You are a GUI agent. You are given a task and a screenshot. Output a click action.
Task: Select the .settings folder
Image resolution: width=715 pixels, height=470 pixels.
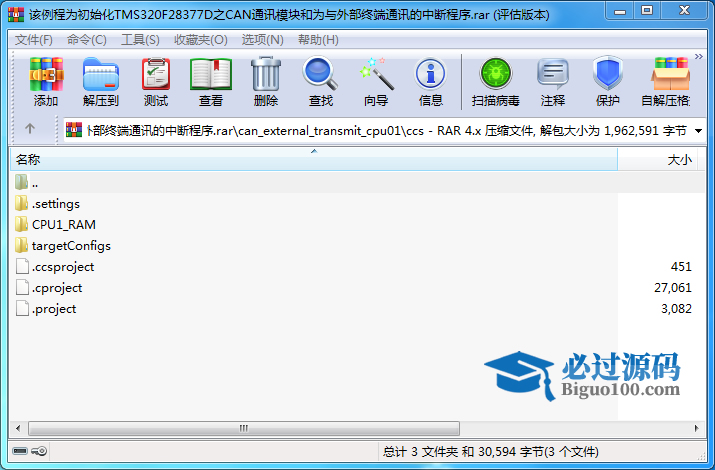click(x=47, y=204)
